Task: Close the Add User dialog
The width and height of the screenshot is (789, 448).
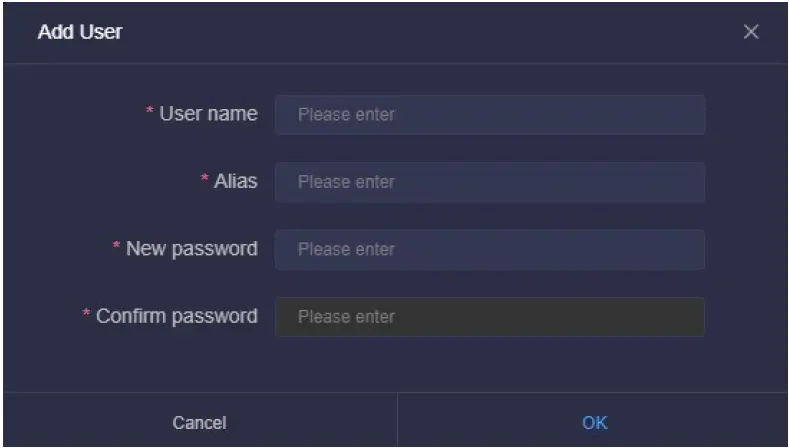Action: 751,32
